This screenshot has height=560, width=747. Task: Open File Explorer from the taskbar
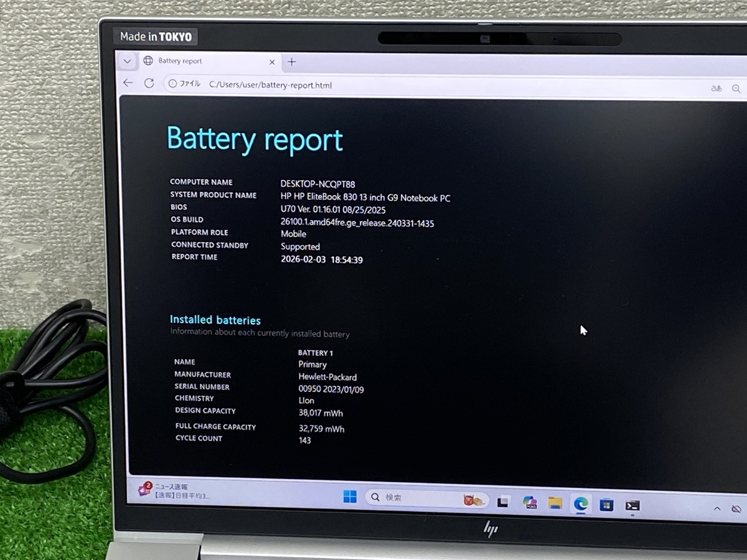tap(555, 503)
